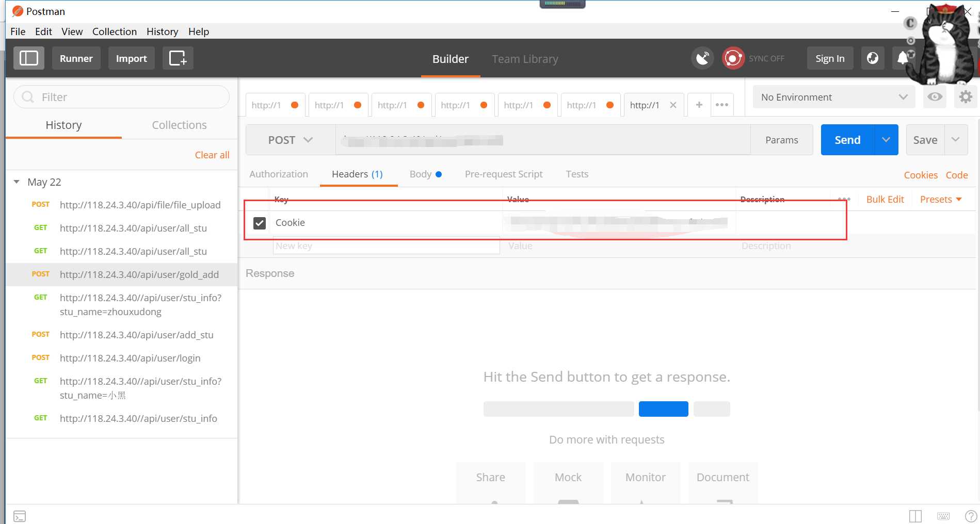This screenshot has height=524, width=980.
Task: Click the Runner button
Action: click(x=76, y=58)
